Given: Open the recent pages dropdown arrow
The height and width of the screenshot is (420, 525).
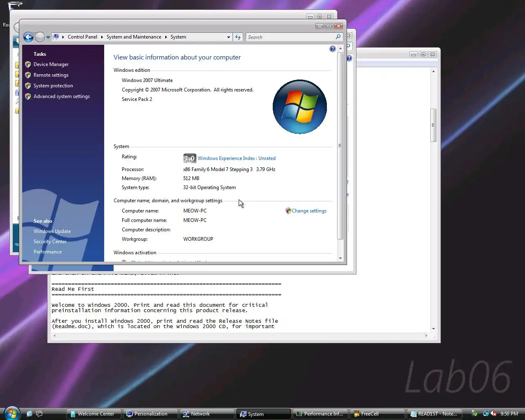Looking at the screenshot, I should point(48,37).
